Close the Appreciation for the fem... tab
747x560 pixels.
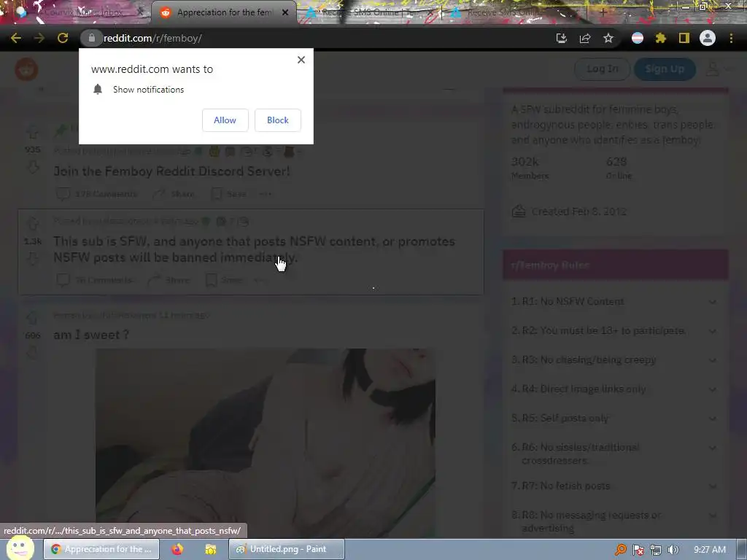285,12
